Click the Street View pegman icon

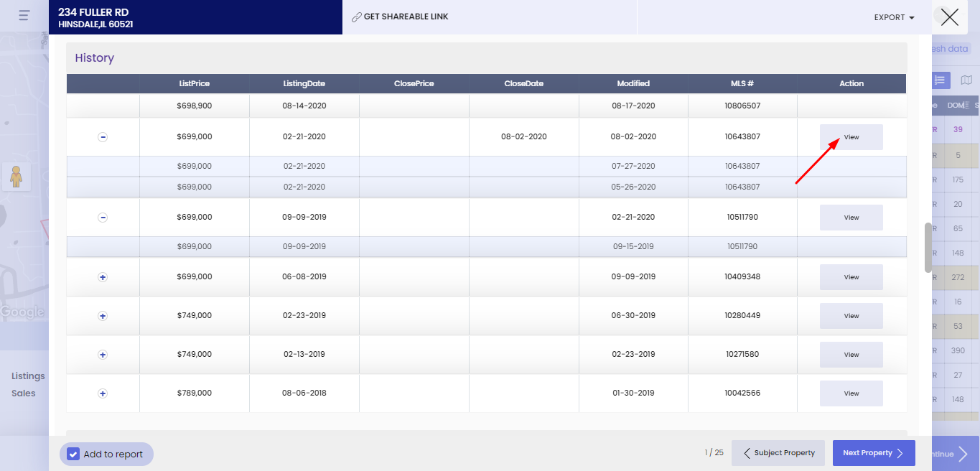[x=17, y=176]
